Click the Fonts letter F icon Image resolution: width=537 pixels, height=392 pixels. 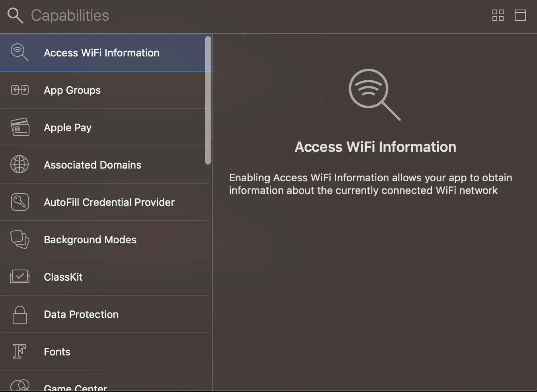(x=19, y=351)
